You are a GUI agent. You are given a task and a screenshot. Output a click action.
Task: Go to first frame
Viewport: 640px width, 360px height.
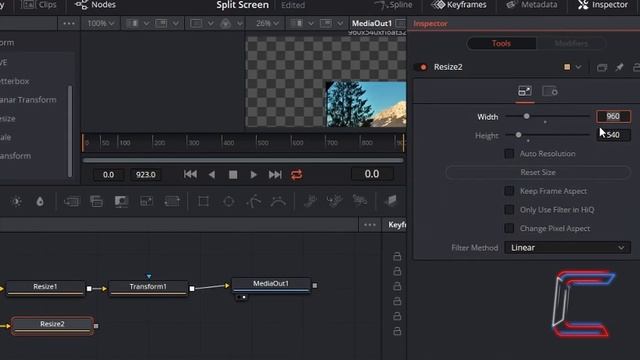[x=190, y=175]
